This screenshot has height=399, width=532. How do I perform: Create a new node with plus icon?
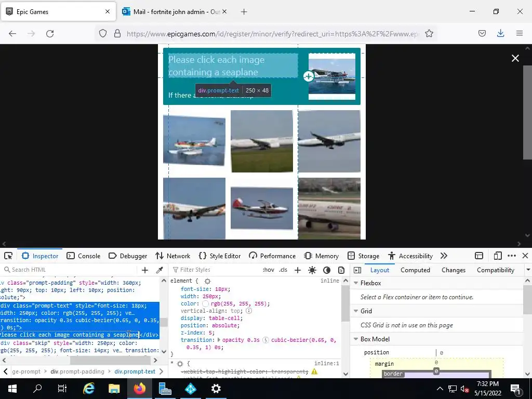145,270
